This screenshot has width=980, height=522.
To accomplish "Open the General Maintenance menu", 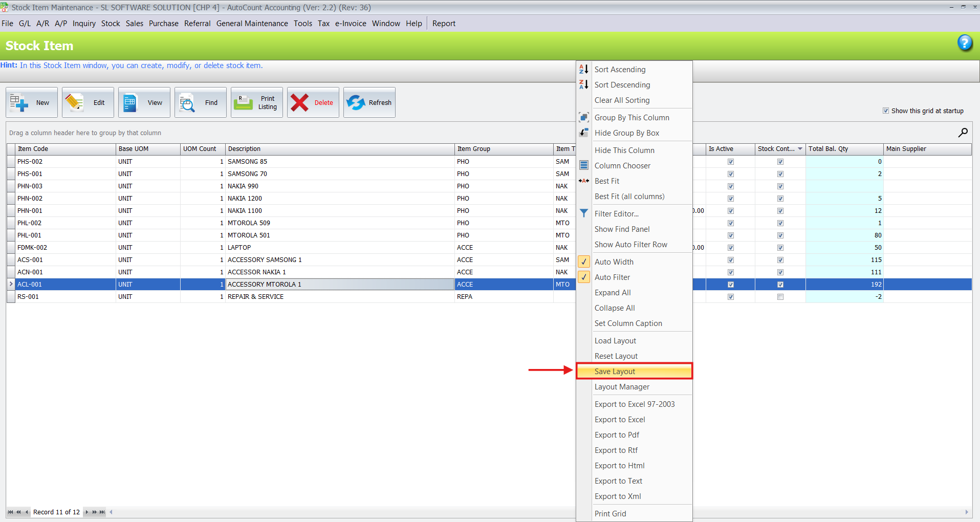I will (252, 24).
